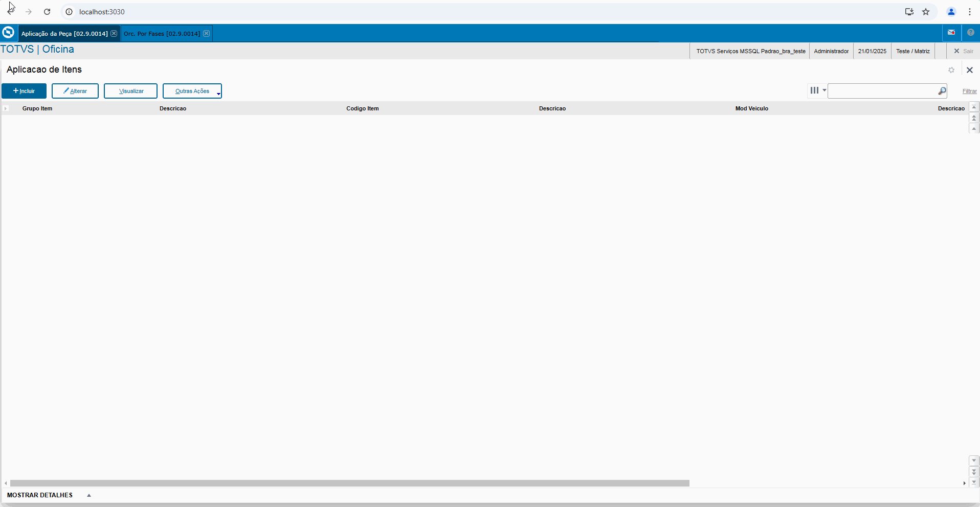Click the date 21/01/2025 label
The height and width of the screenshot is (507, 980).
click(x=872, y=51)
